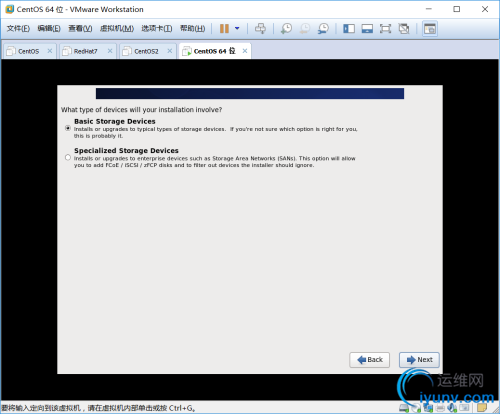Click the printer status bar icon
500x414 pixels.
click(440, 408)
